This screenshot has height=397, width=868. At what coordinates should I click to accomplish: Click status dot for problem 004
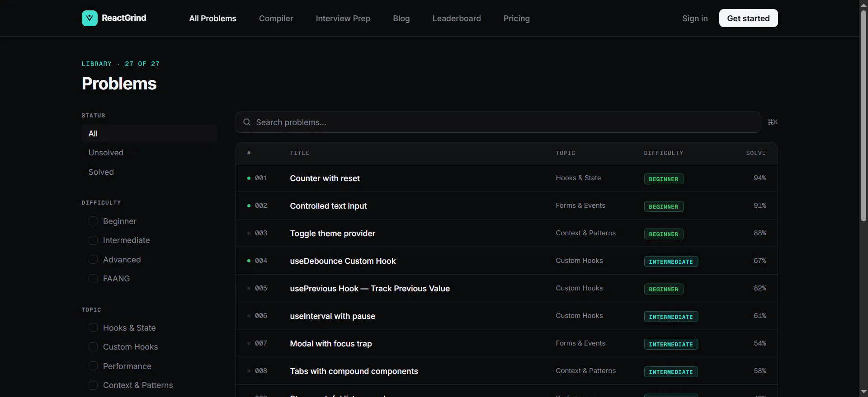[x=249, y=261]
